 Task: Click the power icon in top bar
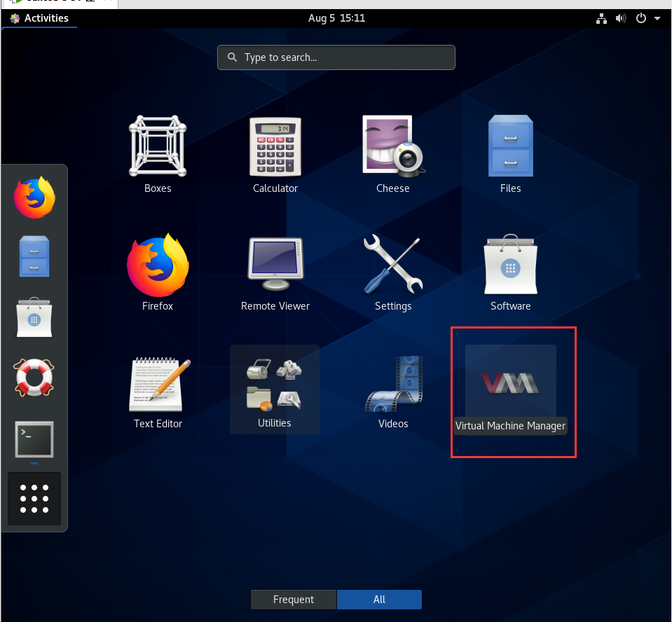point(640,18)
